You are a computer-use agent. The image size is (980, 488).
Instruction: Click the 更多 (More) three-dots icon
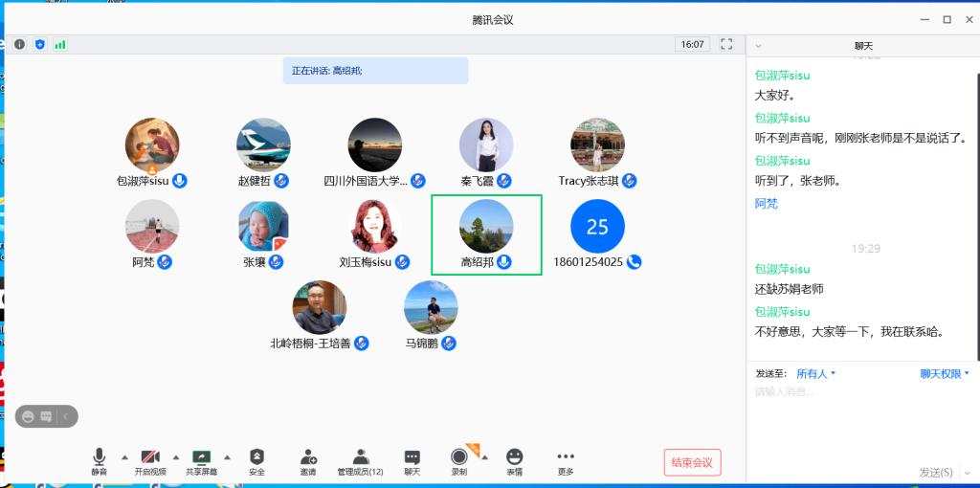(566, 461)
